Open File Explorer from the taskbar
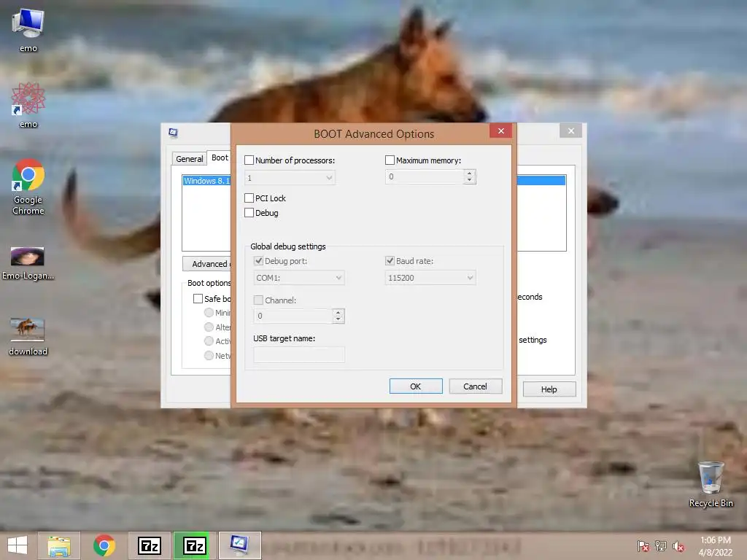 pos(59,545)
